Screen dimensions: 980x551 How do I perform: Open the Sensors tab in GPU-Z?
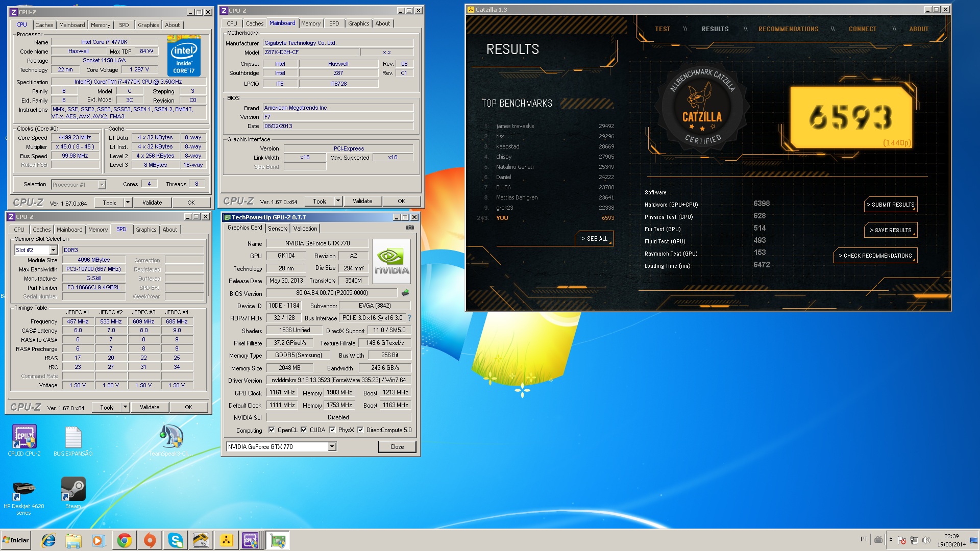(277, 229)
